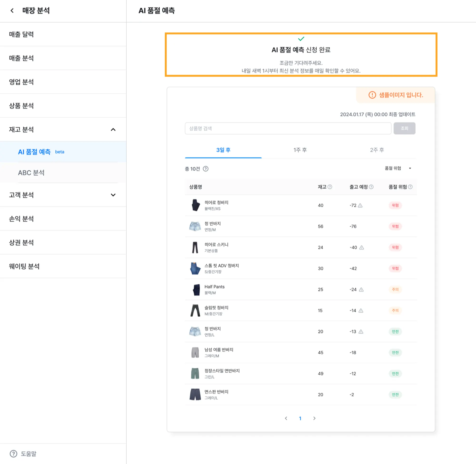Switch to the 1주 후 tab
The height and width of the screenshot is (464, 476).
click(x=300, y=150)
